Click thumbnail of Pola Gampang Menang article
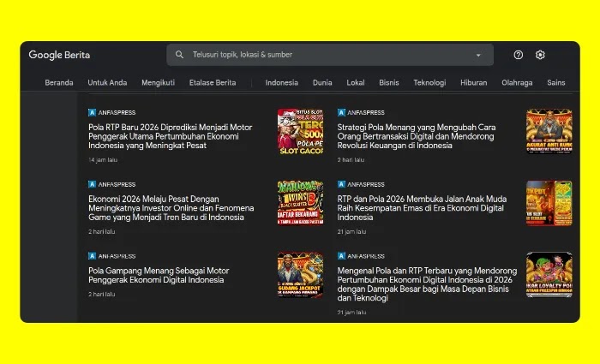This screenshot has height=364, width=600. pos(300,275)
